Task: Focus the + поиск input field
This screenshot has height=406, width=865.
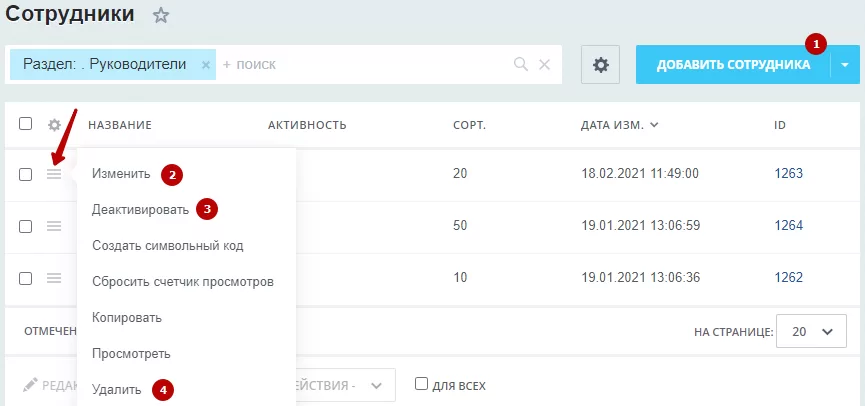Action: pos(364,65)
